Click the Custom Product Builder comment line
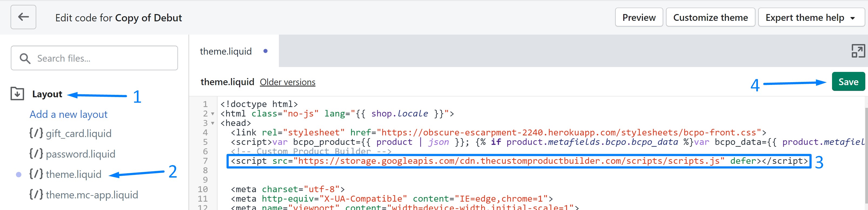The width and height of the screenshot is (868, 210). tap(311, 151)
